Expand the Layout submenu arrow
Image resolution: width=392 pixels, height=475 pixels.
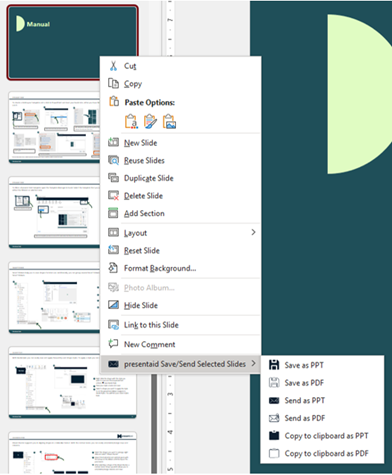[254, 232]
